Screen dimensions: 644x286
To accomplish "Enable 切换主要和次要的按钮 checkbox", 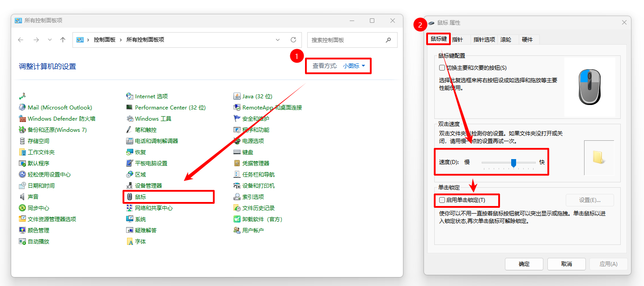I will pyautogui.click(x=442, y=68).
